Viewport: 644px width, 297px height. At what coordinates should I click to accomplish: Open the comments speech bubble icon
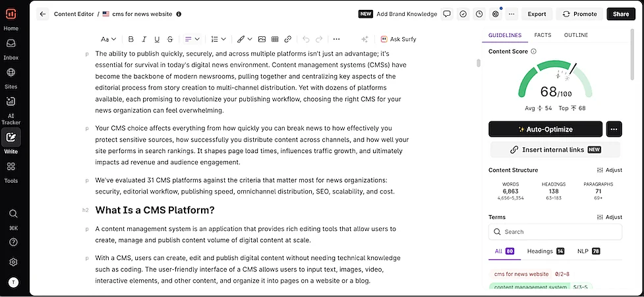(447, 14)
